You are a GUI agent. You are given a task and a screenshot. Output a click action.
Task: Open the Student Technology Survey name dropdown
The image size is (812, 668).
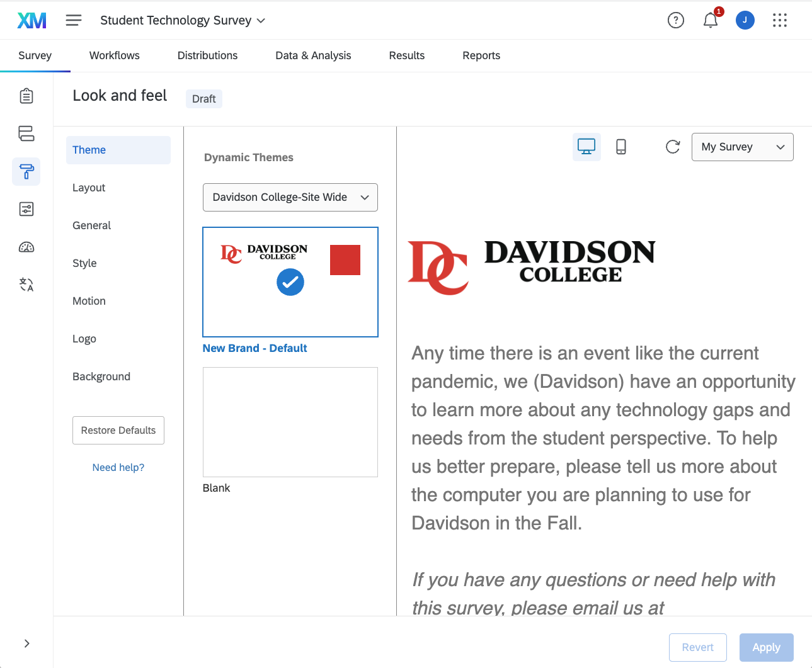(x=183, y=20)
